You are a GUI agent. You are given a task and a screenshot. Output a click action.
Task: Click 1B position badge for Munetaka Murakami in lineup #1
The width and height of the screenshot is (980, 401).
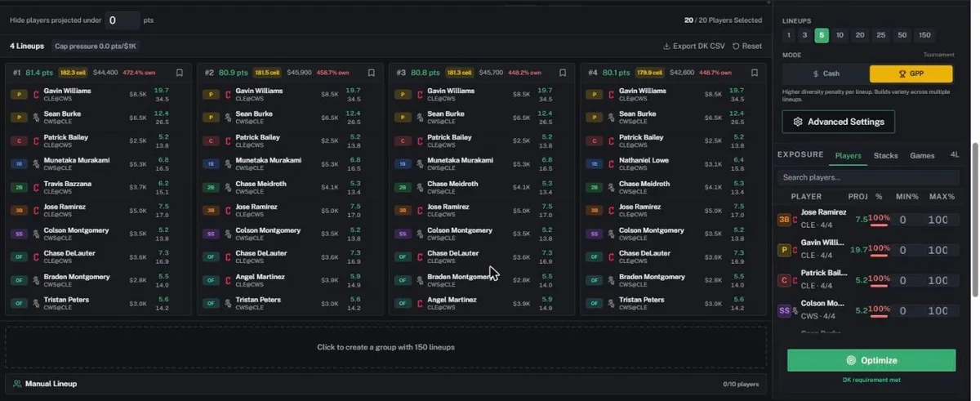[20, 164]
